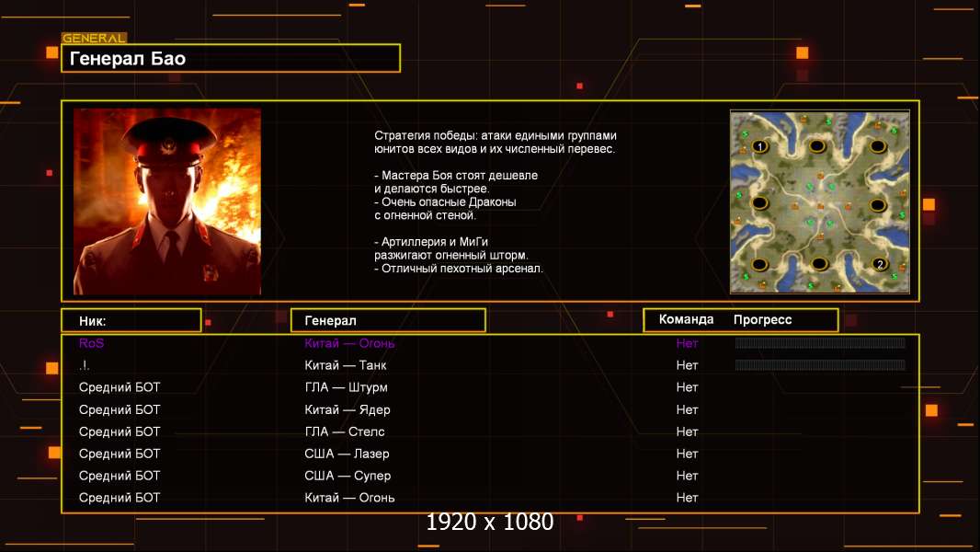This screenshot has width=980, height=552.
Task: Click the 'ГЛА — Стелс' general entry
Action: (x=345, y=431)
